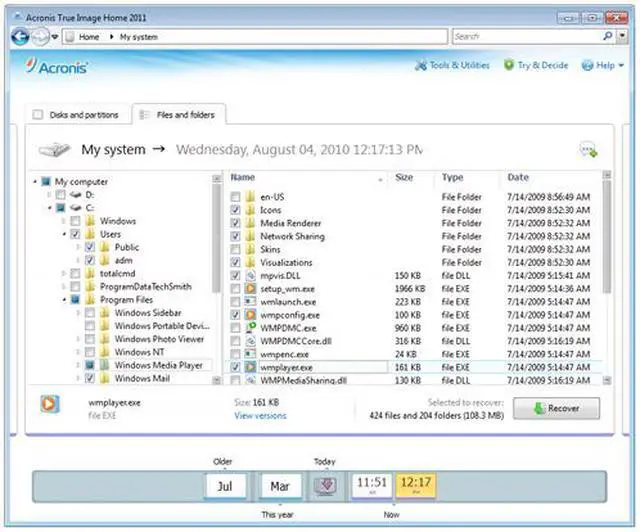Sort files by Type column
Image resolution: width=640 pixels, height=532 pixels.
[453, 177]
